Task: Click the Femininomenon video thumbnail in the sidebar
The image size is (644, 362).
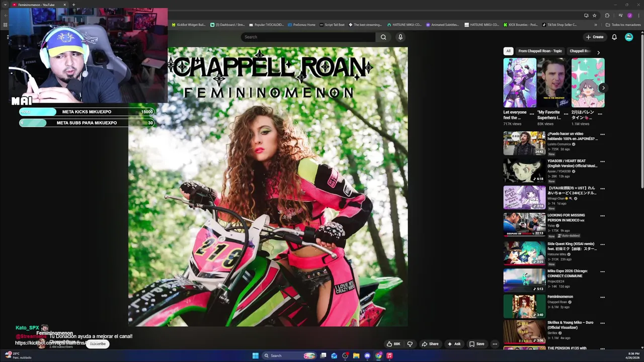Action: [524, 306]
